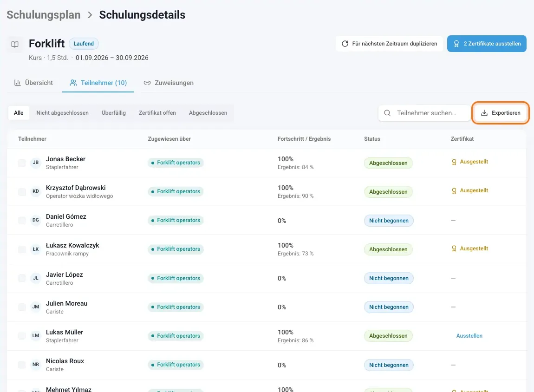
Task: Click the book icon beside Forklift
Action: tap(15, 44)
